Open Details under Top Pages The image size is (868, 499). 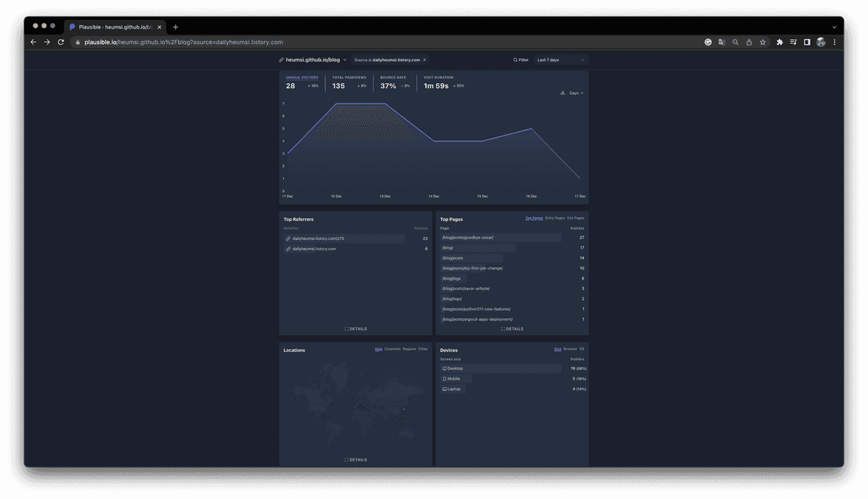pyautogui.click(x=512, y=329)
